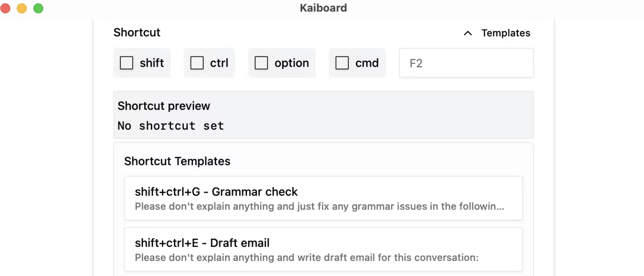
Task: Click the Shortcut preview box
Action: click(x=324, y=115)
